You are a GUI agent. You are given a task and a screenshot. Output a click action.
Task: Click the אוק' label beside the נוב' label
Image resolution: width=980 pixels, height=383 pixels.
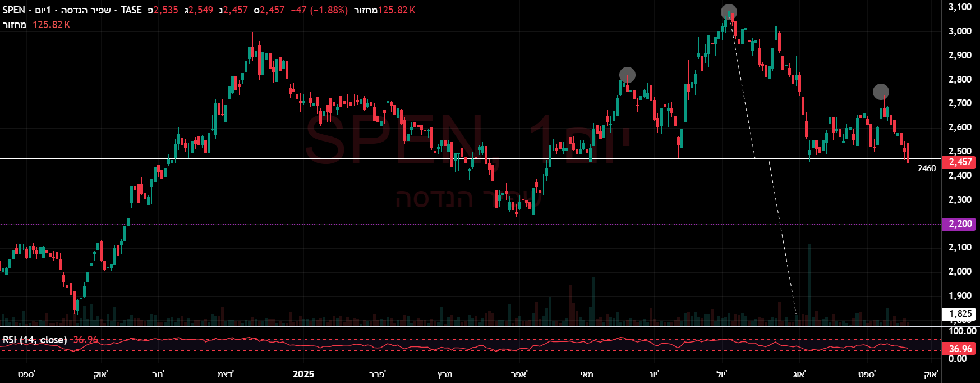[x=100, y=374]
